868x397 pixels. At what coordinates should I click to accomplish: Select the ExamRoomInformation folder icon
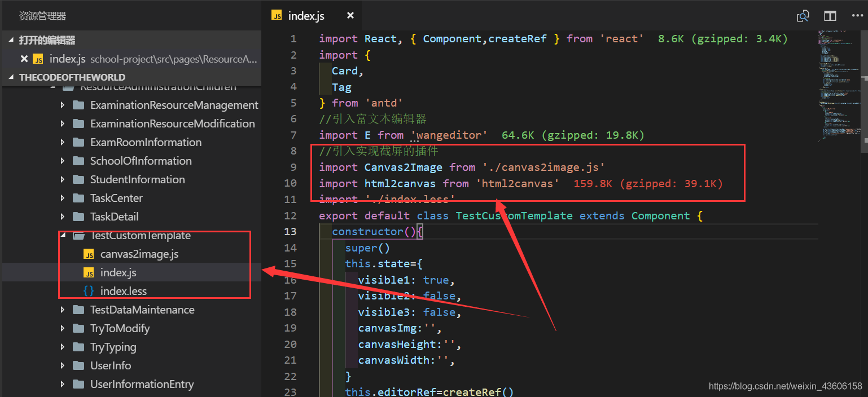(78, 142)
